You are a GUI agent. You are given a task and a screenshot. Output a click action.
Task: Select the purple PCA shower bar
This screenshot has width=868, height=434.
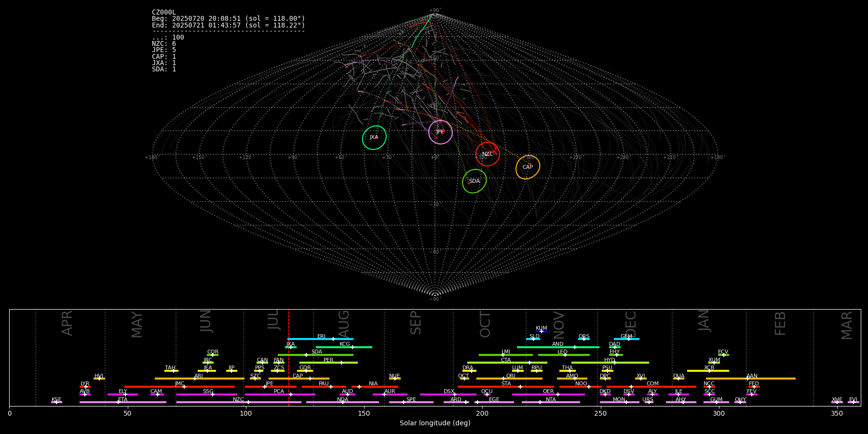(x=280, y=394)
